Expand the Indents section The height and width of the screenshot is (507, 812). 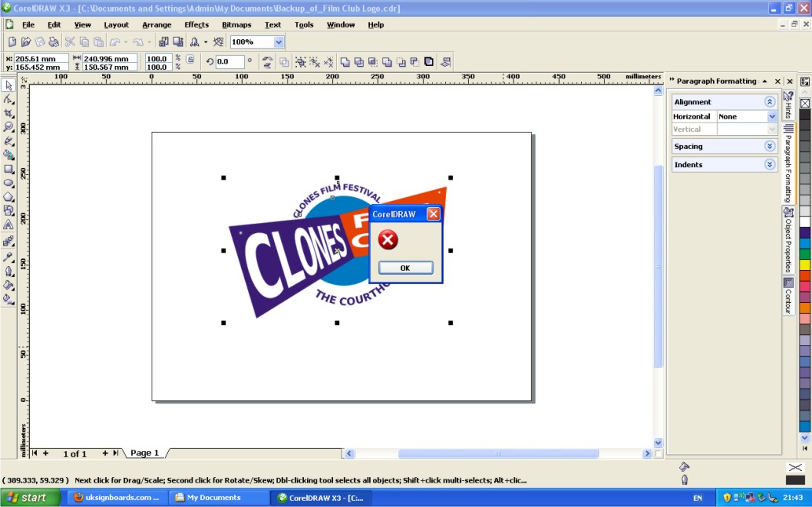click(770, 165)
